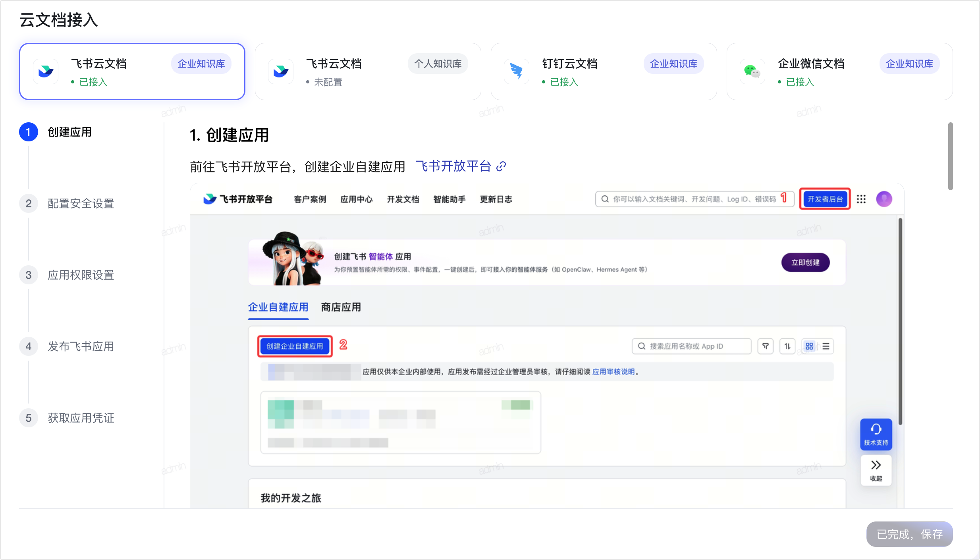
Task: Select the 钉钉云文档 card
Action: (604, 71)
